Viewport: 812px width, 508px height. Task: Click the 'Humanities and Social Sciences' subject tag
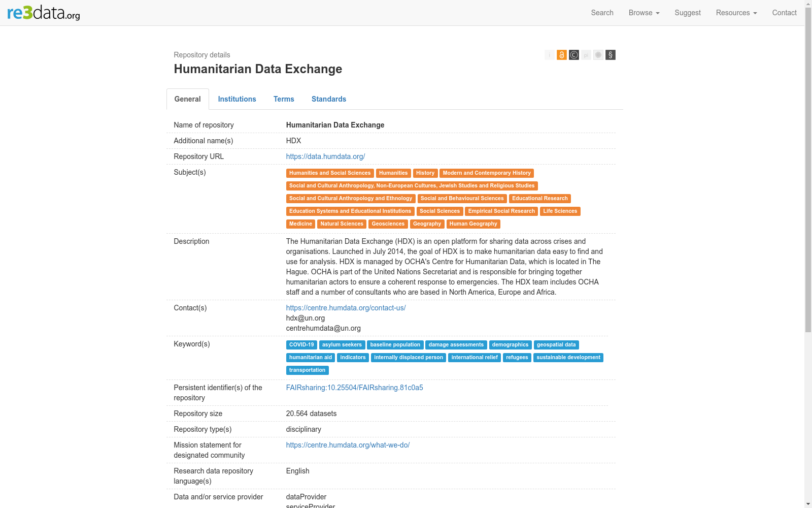click(330, 173)
